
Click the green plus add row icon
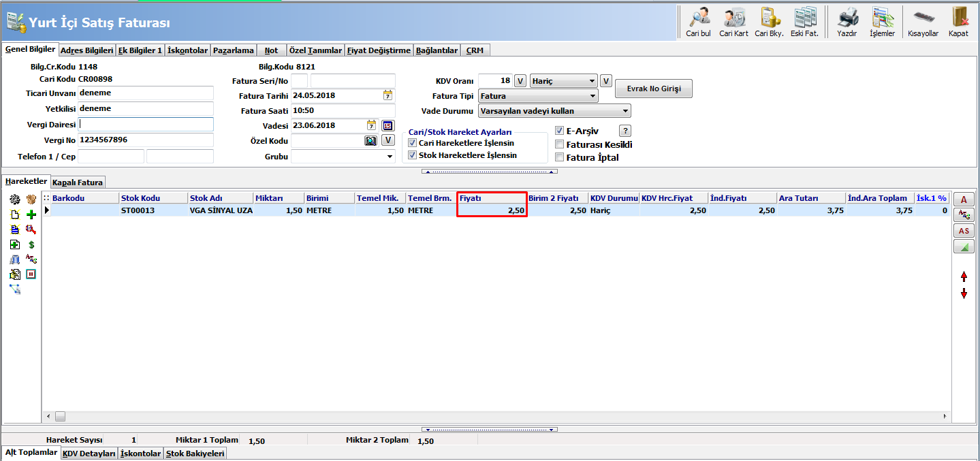click(31, 214)
